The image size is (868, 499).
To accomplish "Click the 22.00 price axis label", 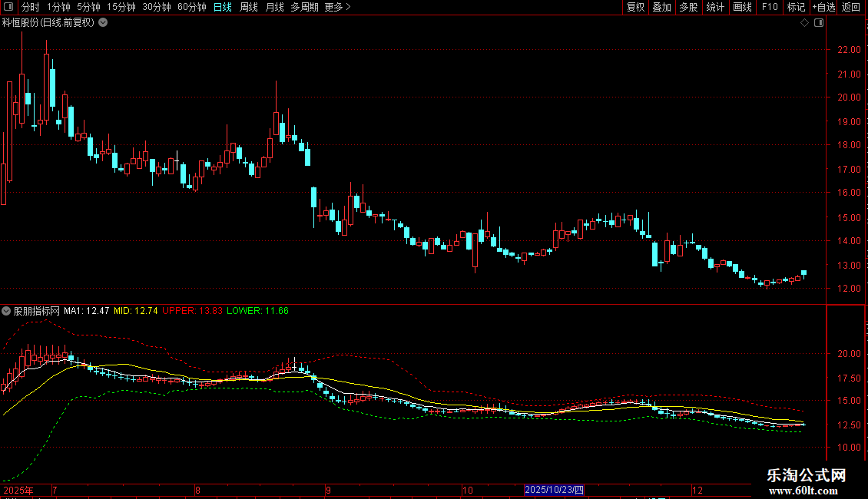I will [x=849, y=50].
